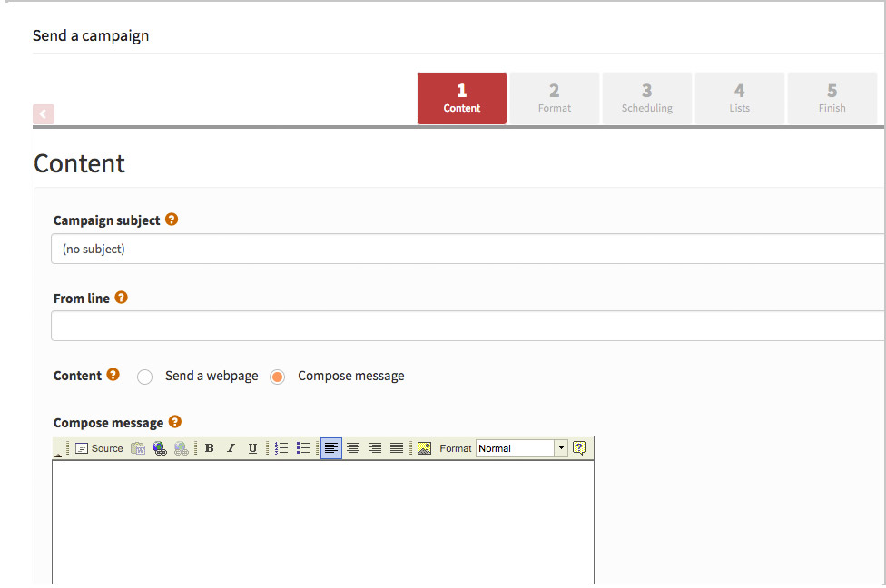Click the Insert Image icon
Screen dimensions: 886x588
point(424,448)
